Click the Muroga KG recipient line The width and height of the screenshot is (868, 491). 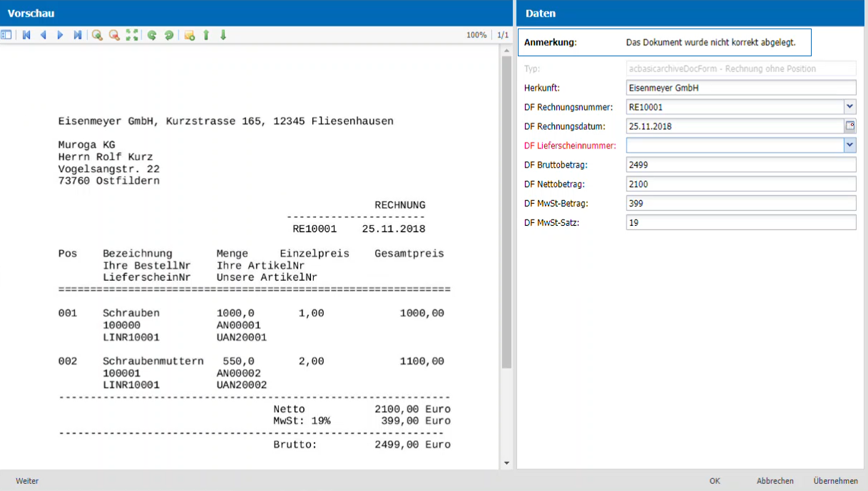[86, 145]
